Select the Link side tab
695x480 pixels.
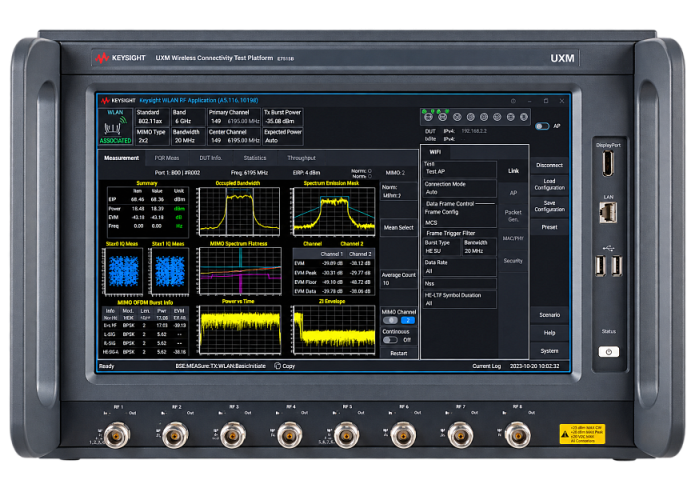[513, 171]
